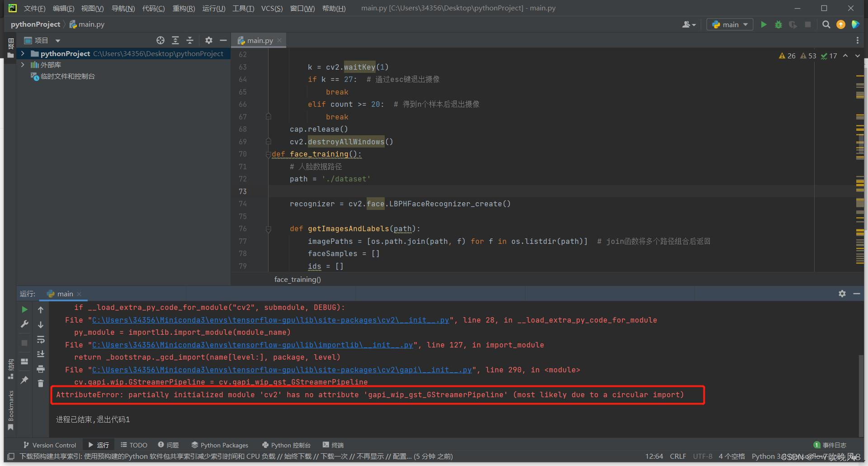Click the stop square in the Run panel
This screenshot has height=466, width=868.
(x=24, y=343)
